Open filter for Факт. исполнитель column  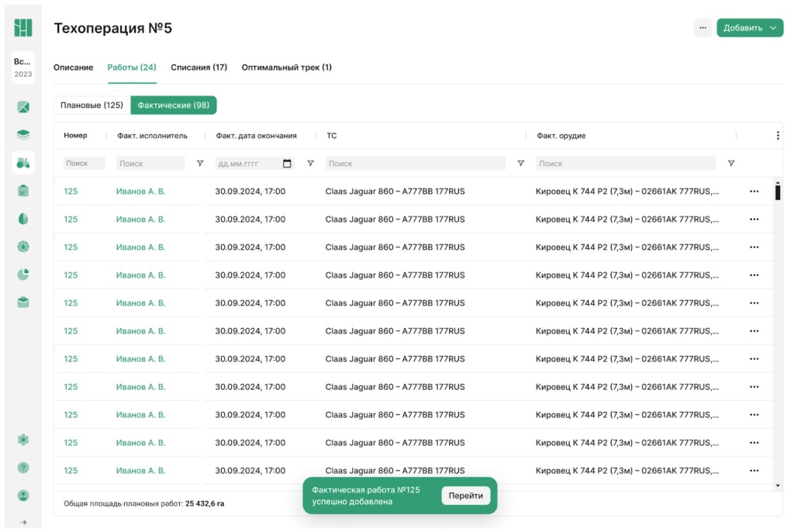click(200, 164)
